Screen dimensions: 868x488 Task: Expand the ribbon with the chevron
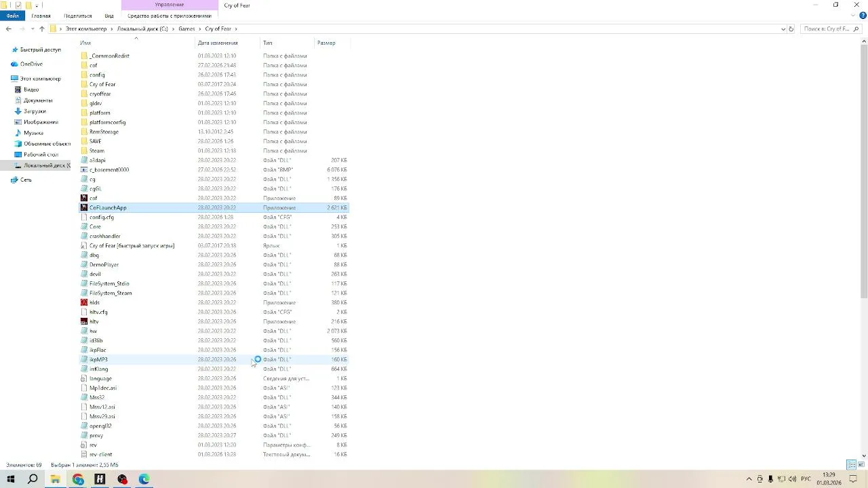[x=854, y=16]
